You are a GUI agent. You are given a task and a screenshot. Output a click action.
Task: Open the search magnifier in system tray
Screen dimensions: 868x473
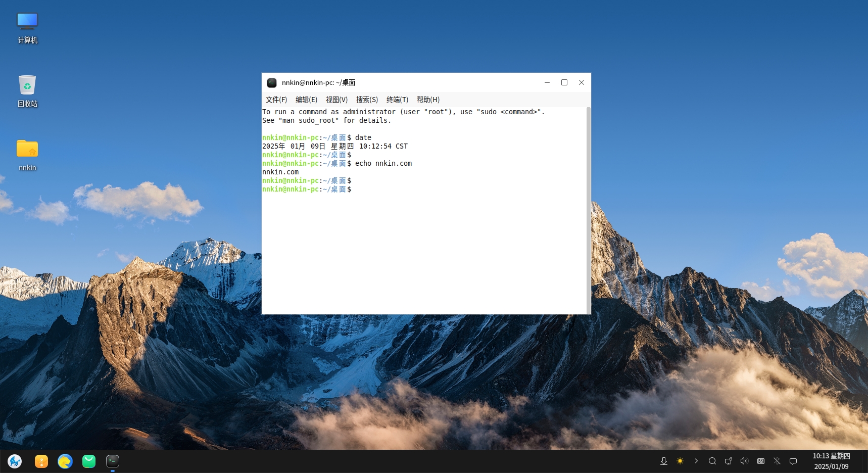pyautogui.click(x=712, y=461)
